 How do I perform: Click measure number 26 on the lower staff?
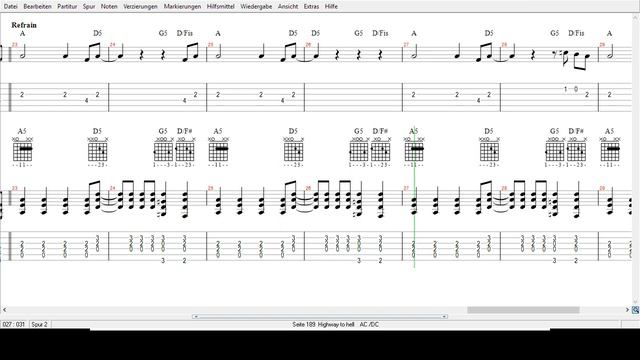point(309,188)
